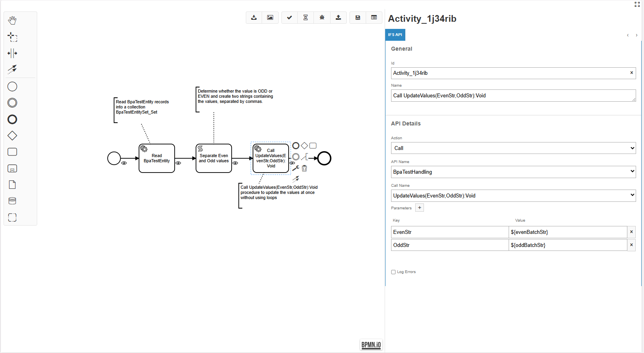The width and height of the screenshot is (644, 353).
Task: Open API Name dropdown BpaTestHandling
Action: point(513,172)
